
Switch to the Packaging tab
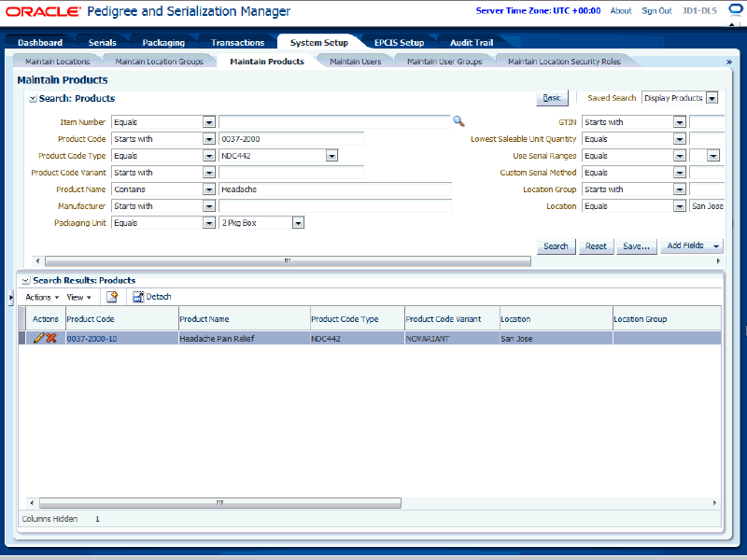163,42
